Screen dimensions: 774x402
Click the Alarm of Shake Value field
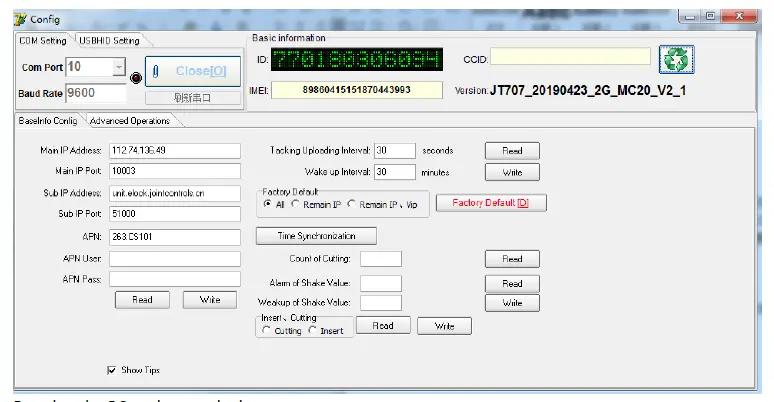[381, 283]
